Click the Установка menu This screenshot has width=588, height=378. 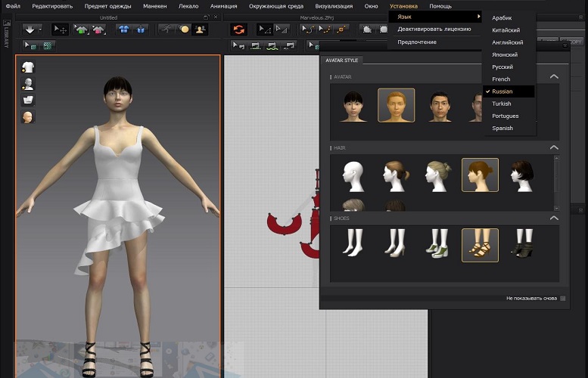(x=403, y=6)
